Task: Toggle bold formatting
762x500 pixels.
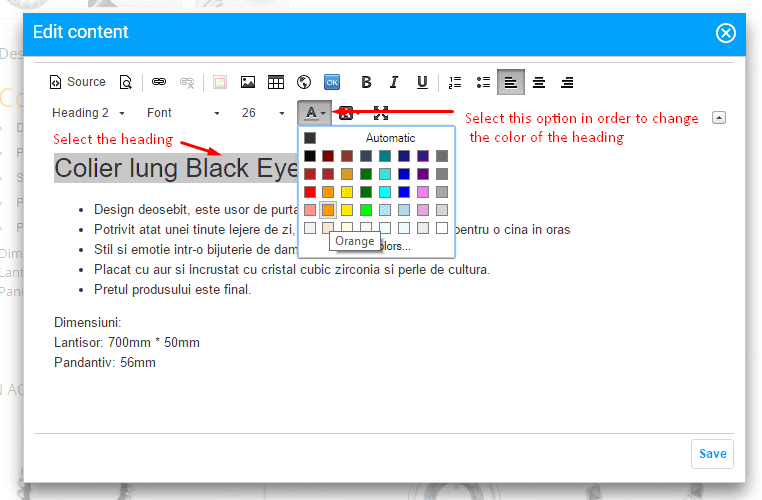Action: pyautogui.click(x=366, y=82)
